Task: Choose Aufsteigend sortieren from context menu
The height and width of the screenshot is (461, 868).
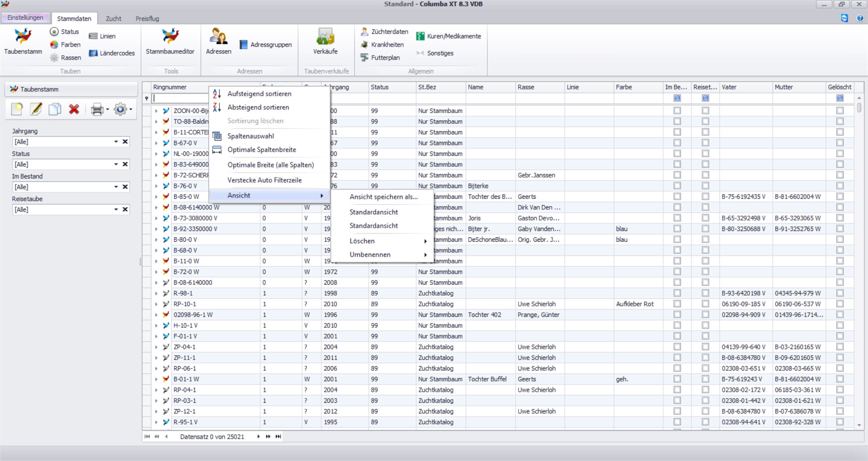Action: tap(259, 94)
